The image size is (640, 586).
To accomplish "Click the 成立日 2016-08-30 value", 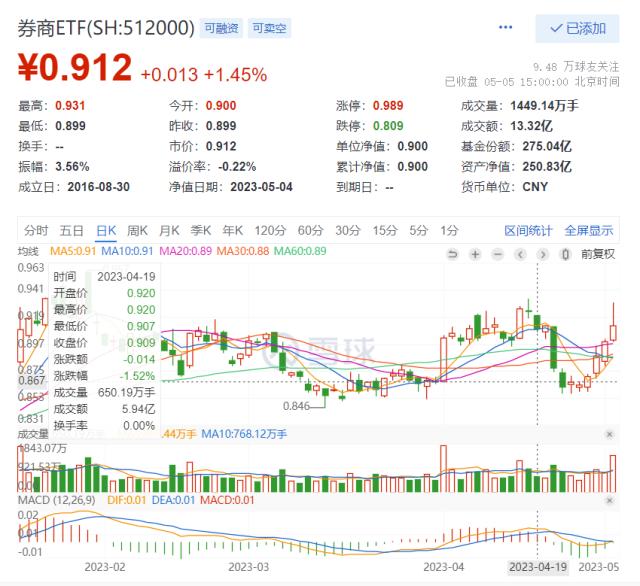I will coord(98,187).
